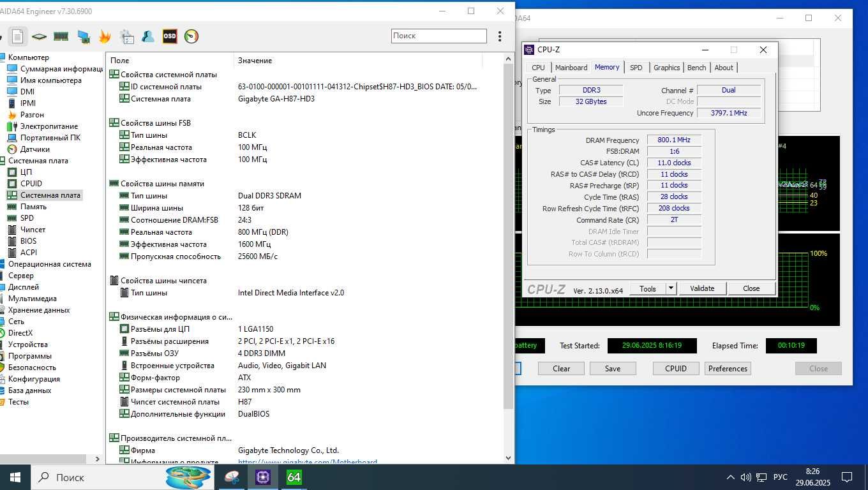The height and width of the screenshot is (490, 868).
Task: Select Безопасность category
Action: click(x=32, y=367)
